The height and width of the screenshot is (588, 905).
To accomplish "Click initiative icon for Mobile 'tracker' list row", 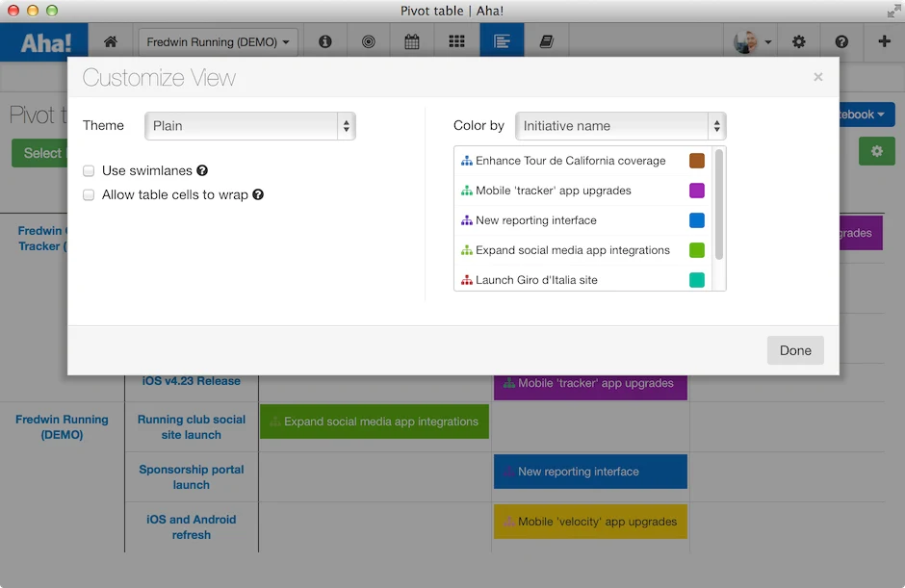I will tap(466, 191).
